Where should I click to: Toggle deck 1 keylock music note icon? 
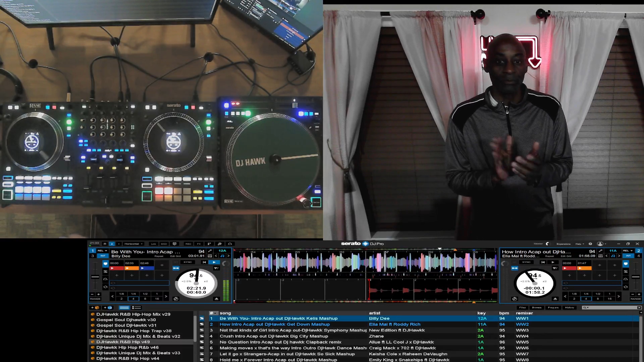point(222,256)
